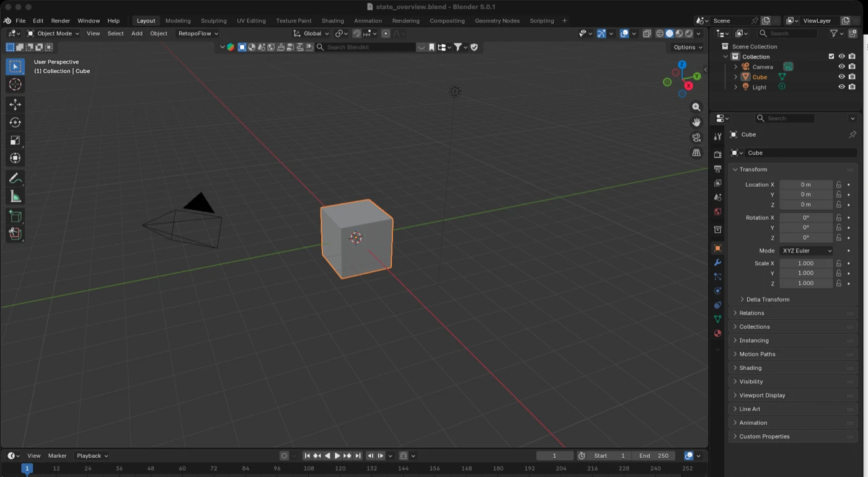Uncheck the Collection exclude checkbox
This screenshot has width=868, height=477.
(x=831, y=56)
